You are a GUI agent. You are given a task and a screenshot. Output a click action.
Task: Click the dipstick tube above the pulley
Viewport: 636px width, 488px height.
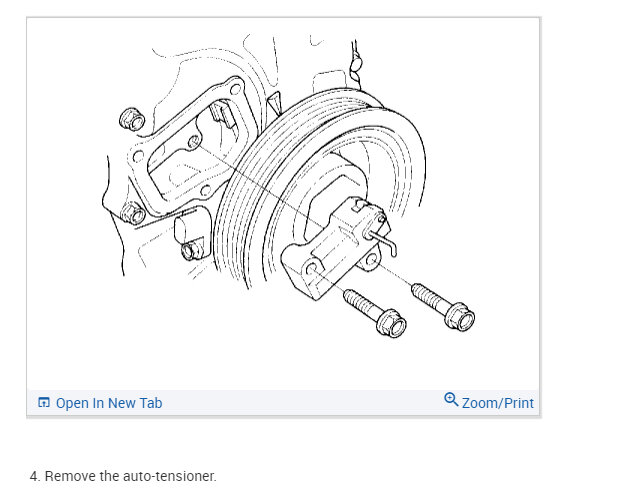click(x=356, y=65)
